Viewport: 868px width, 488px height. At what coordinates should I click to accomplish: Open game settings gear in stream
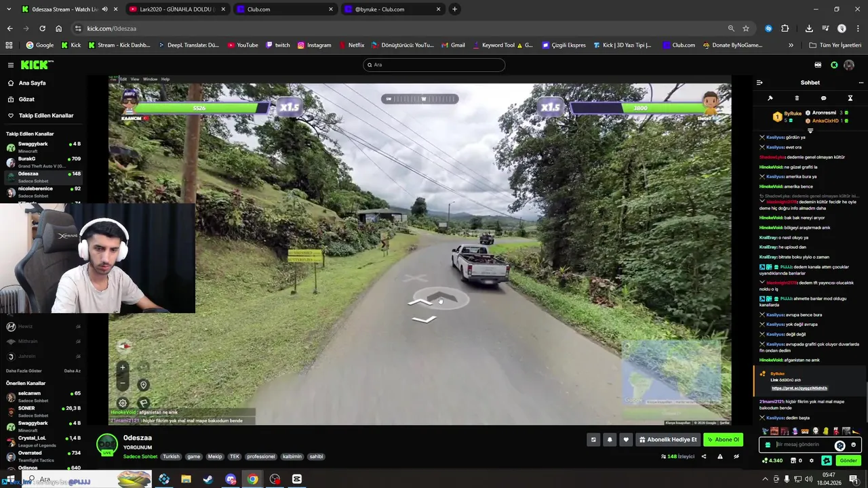(x=123, y=403)
